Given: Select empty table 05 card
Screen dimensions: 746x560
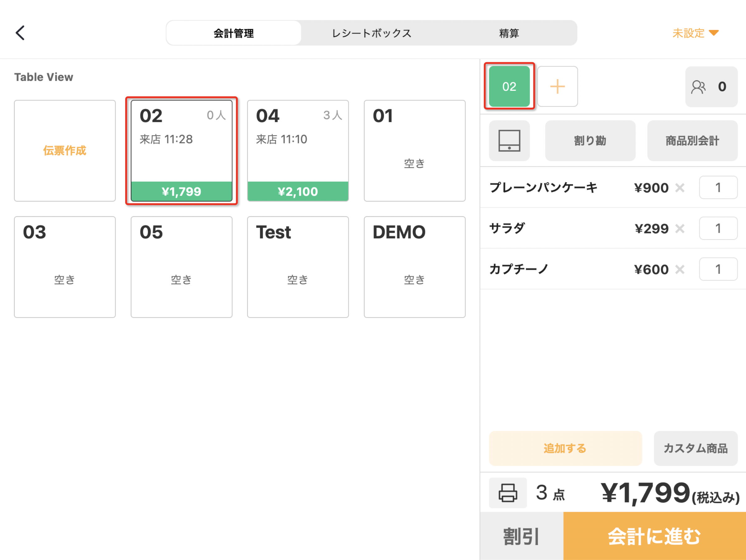Looking at the screenshot, I should click(x=182, y=267).
